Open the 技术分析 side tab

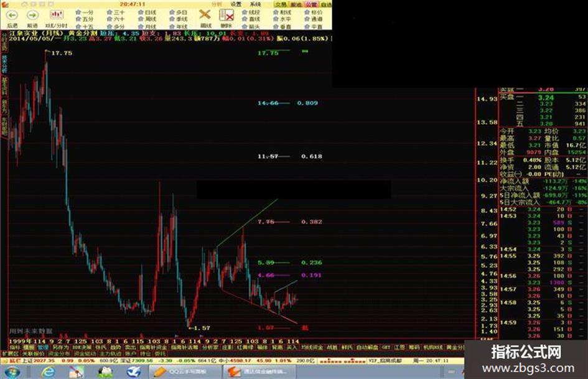(4, 64)
